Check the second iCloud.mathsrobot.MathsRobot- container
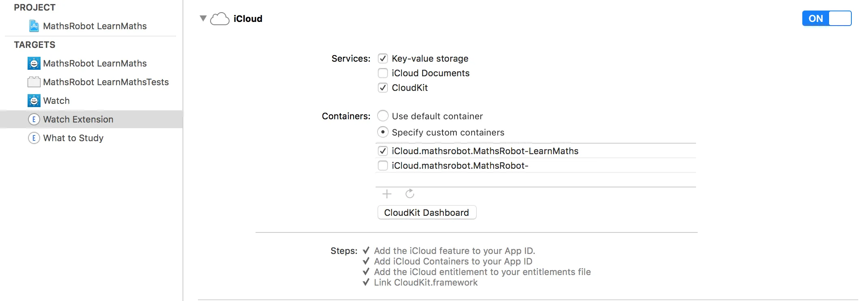This screenshot has width=868, height=301. 383,166
